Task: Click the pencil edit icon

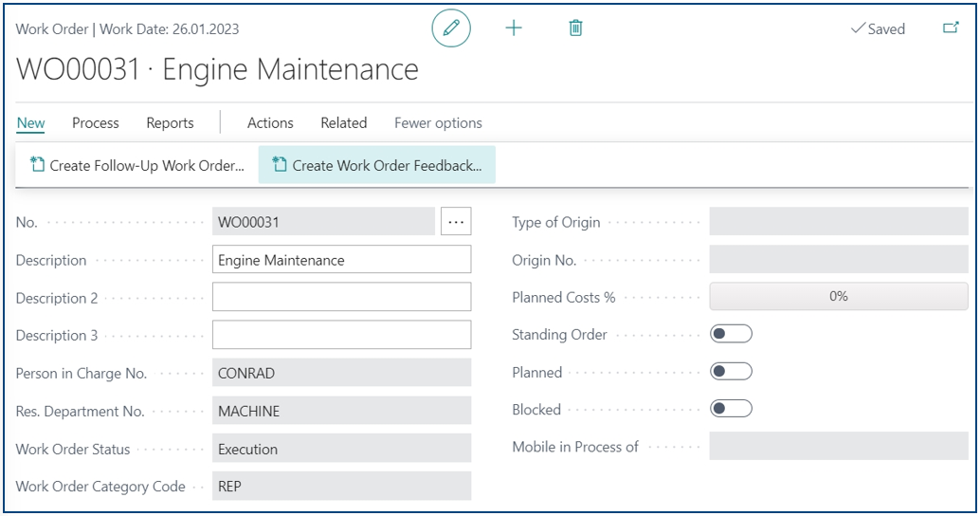Action: [x=450, y=28]
